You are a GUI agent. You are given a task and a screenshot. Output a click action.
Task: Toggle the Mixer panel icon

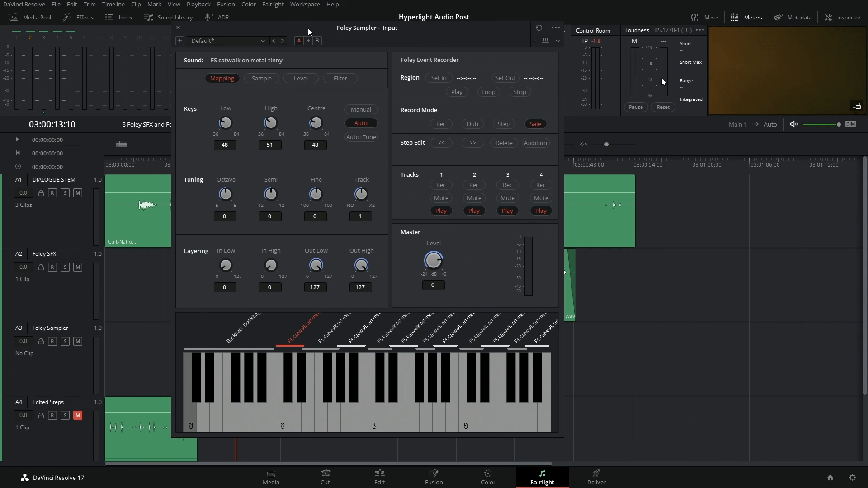[x=695, y=17]
